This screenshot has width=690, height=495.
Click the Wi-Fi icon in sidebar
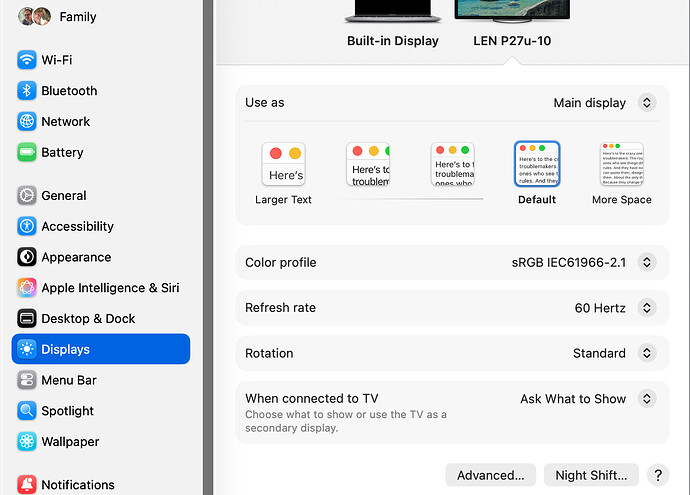(27, 60)
